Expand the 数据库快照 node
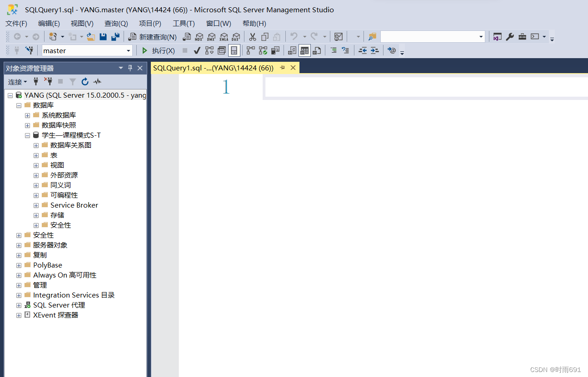The height and width of the screenshot is (377, 588). coord(27,125)
